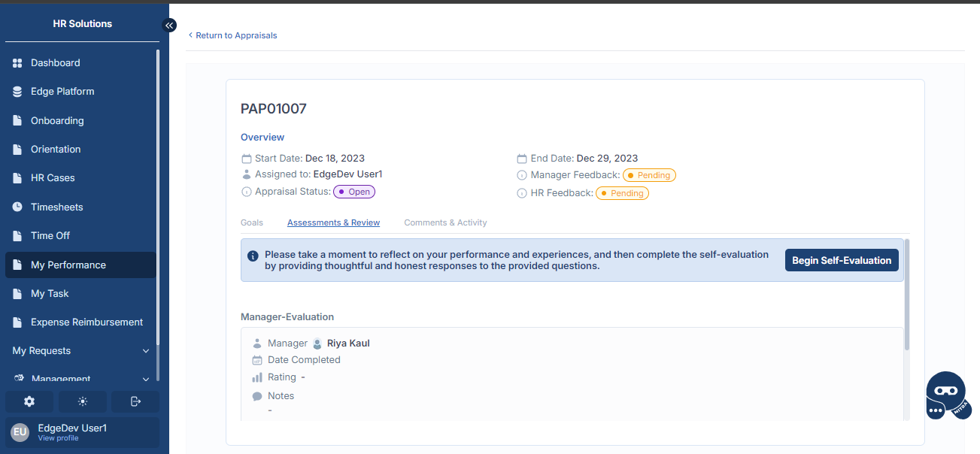
Task: Click the HR Feedback Pending badge
Action: [x=622, y=193]
